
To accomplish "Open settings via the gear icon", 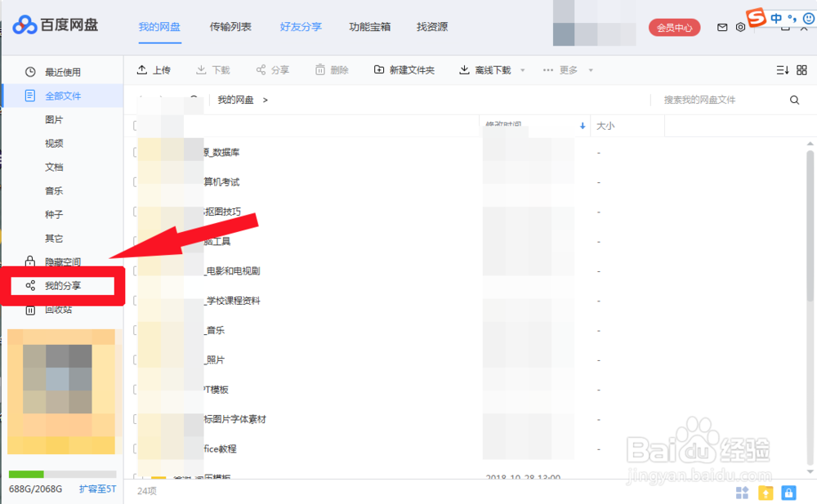I will pyautogui.click(x=740, y=27).
